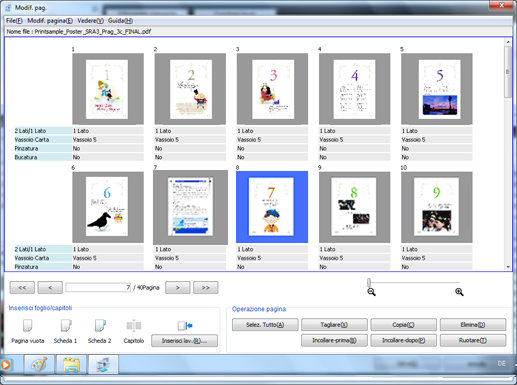
Task: Click 'Vassoio Carta' label in first row
Action: click(x=43, y=140)
